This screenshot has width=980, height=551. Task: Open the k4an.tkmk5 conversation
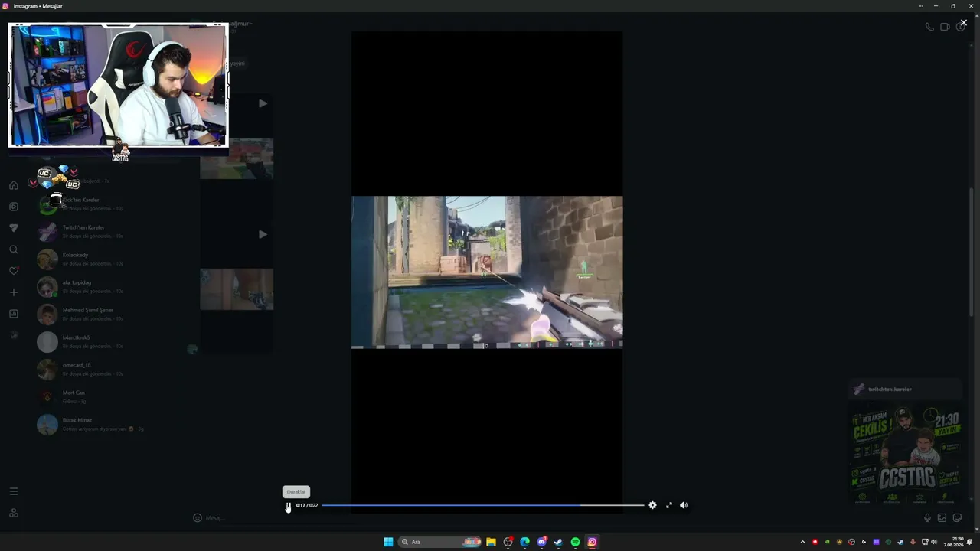(x=107, y=342)
